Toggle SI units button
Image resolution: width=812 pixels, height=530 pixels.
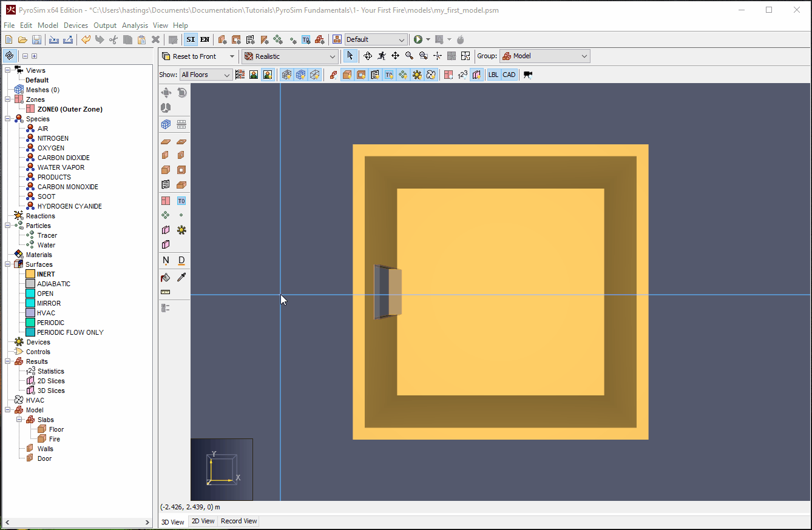click(191, 39)
